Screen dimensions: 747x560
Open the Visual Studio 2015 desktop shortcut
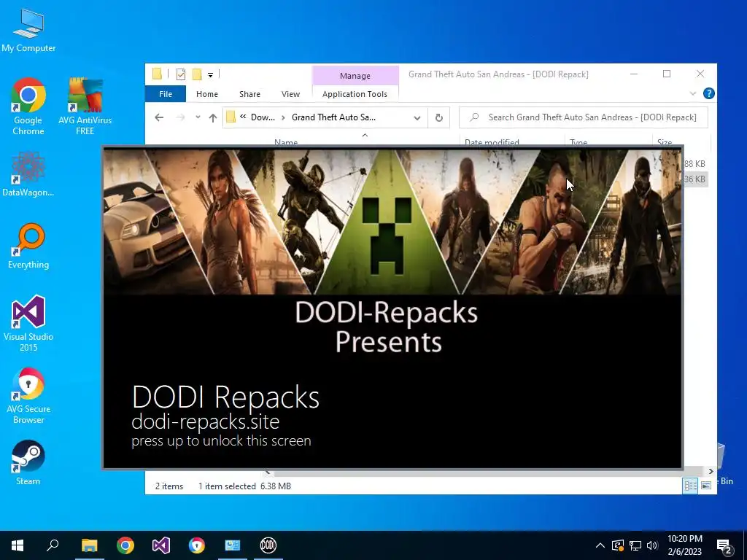(x=28, y=323)
